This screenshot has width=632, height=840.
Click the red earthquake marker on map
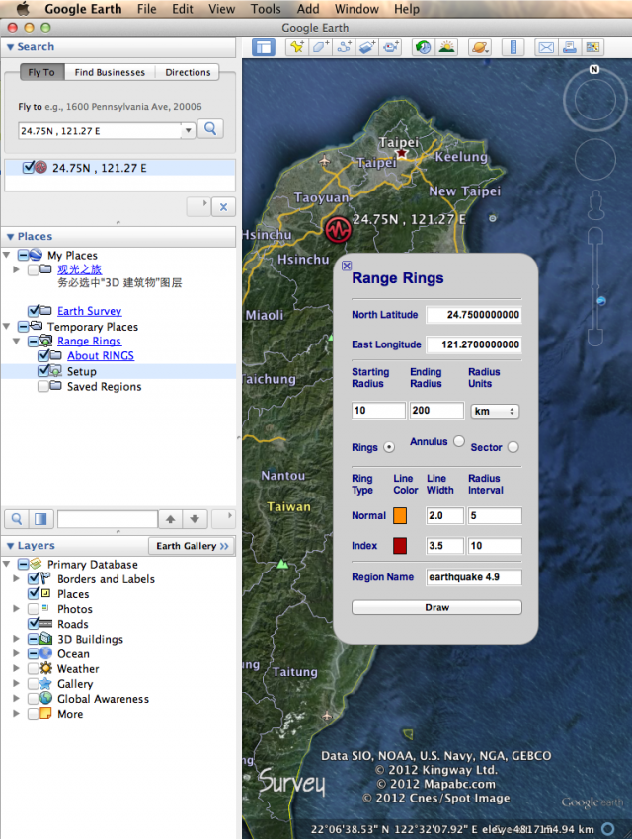[x=338, y=230]
